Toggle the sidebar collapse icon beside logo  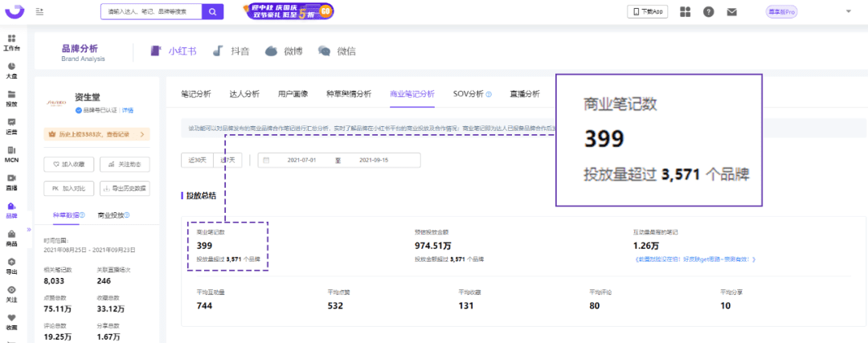tap(39, 11)
